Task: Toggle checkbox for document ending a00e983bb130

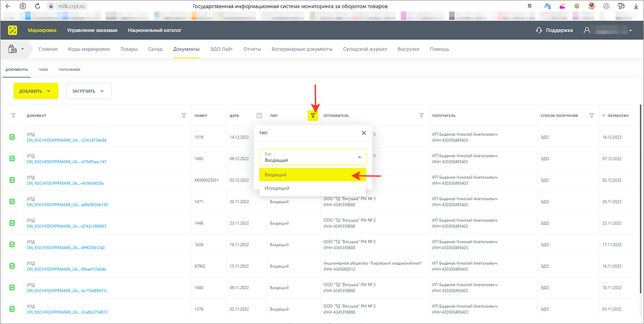Action: pos(12,201)
